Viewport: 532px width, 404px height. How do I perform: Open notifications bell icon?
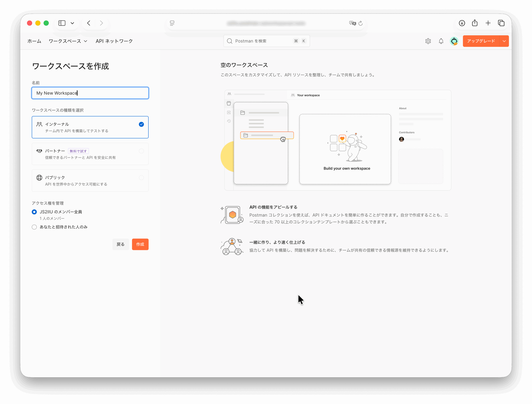pyautogui.click(x=441, y=41)
